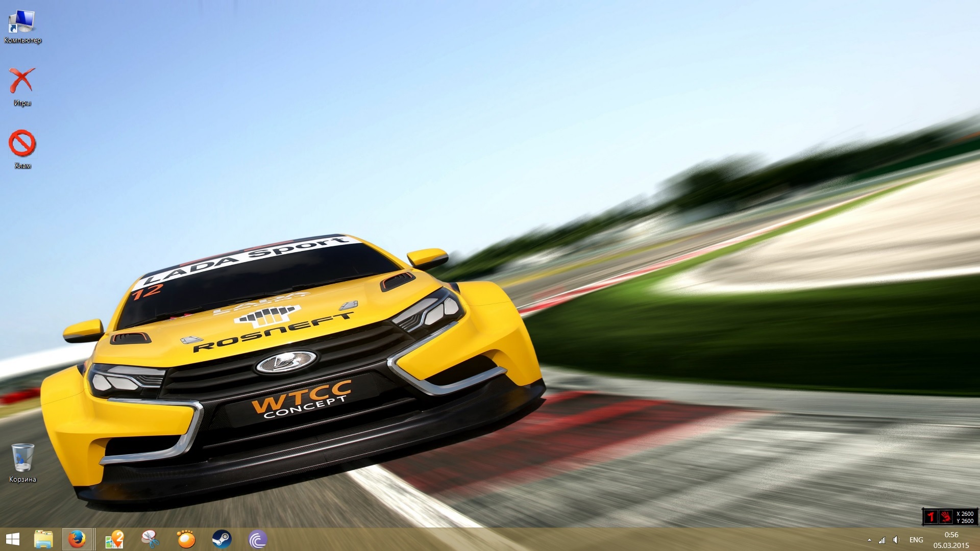This screenshot has width=980, height=551.
Task: Launch GOM Player orange foot icon
Action: point(186,539)
